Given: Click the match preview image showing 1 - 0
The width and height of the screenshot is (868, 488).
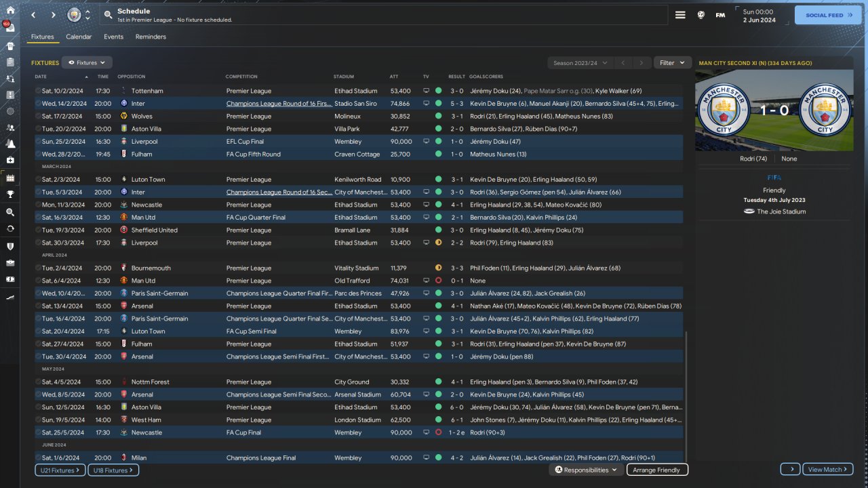Looking at the screenshot, I should [774, 110].
